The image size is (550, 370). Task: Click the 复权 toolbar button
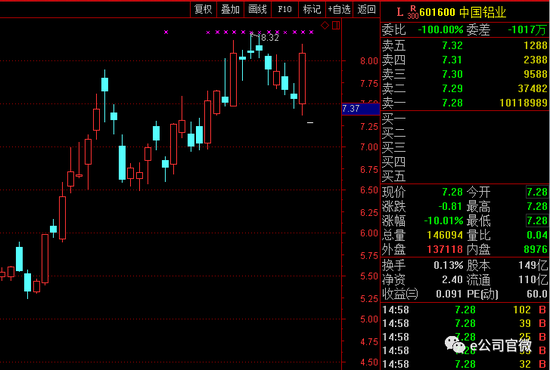[x=203, y=9]
